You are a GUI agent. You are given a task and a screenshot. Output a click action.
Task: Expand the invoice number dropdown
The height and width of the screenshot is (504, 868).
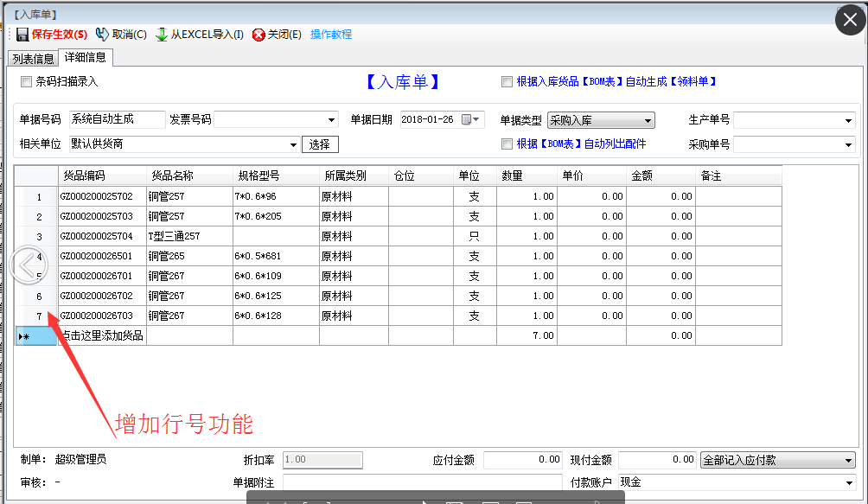click(331, 120)
